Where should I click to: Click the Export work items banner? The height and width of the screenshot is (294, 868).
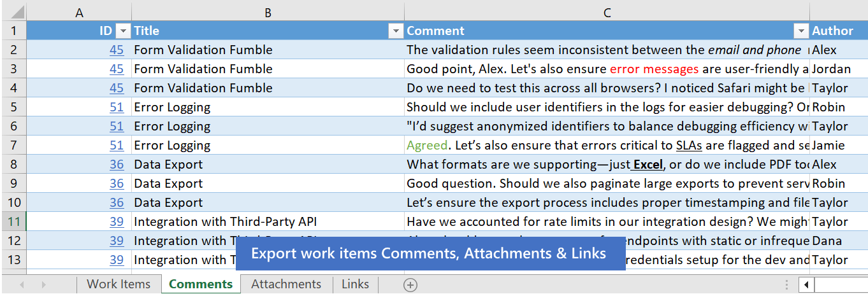[428, 253]
